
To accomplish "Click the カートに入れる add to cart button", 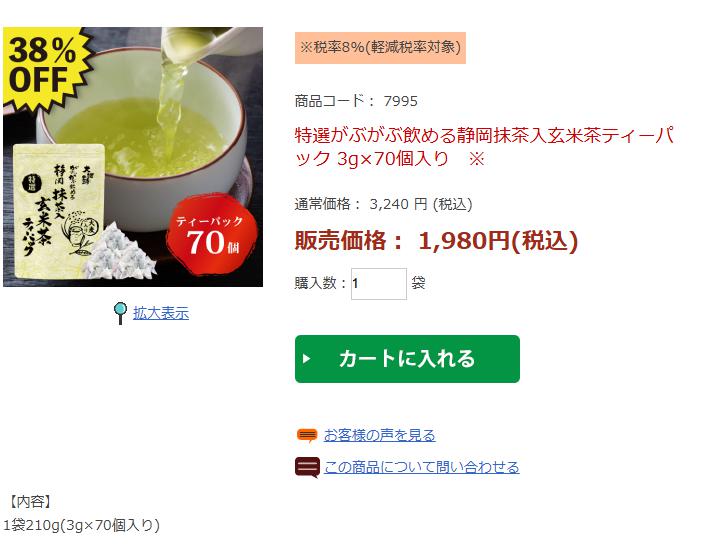I will (407, 359).
